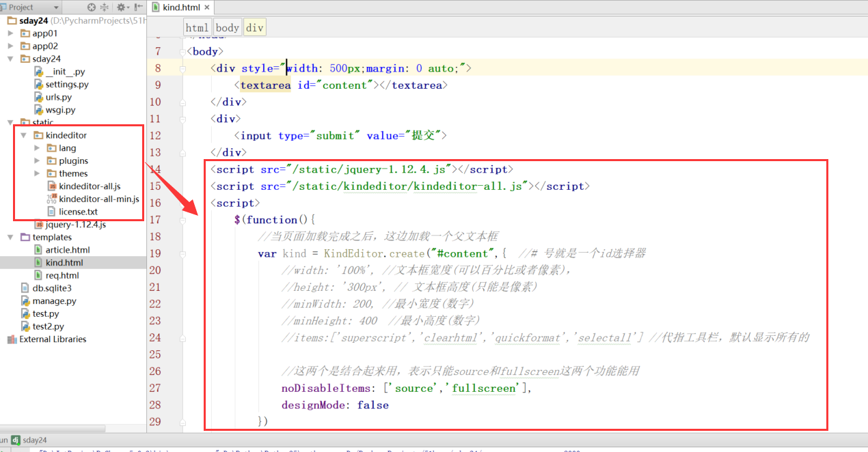Viewport: 868px width, 452px height.
Task: Expand the app02 folder
Action: pos(10,46)
